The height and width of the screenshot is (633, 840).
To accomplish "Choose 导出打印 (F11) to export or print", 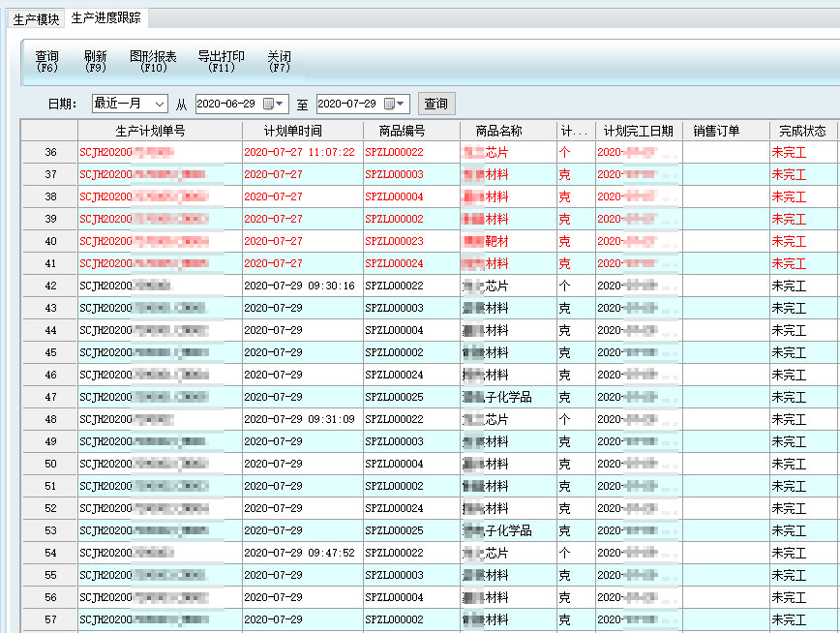I will coord(222,62).
